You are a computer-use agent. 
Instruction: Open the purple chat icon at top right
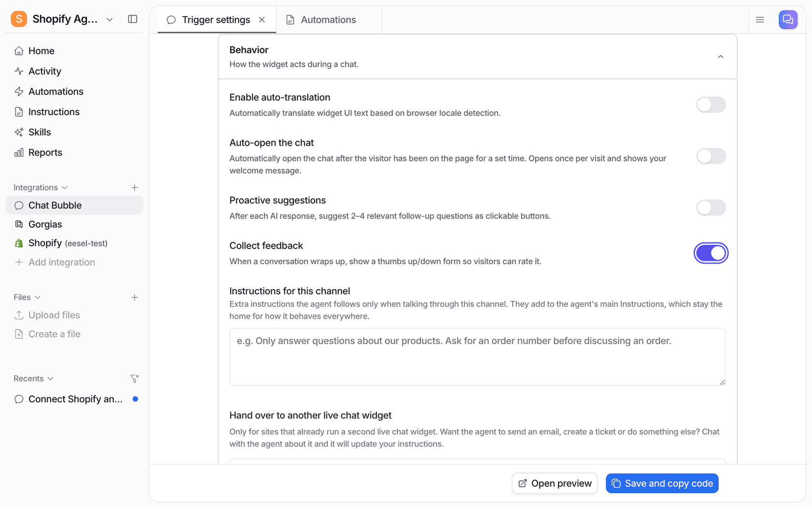788,19
